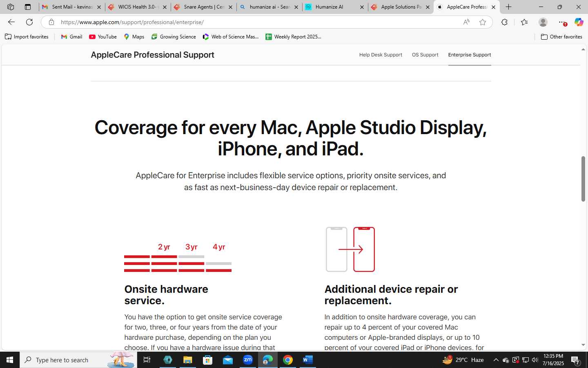The image size is (588, 368).
Task: Open a new tab with plus
Action: click(508, 7)
